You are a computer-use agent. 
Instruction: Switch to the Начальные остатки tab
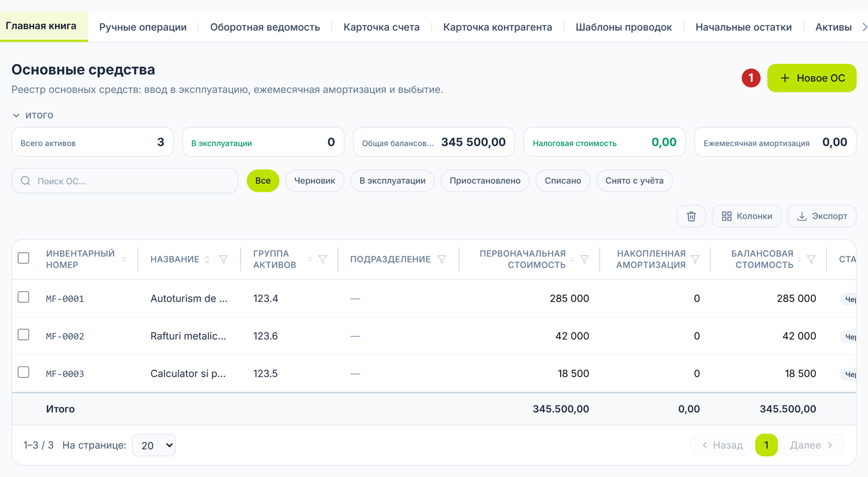pos(744,27)
